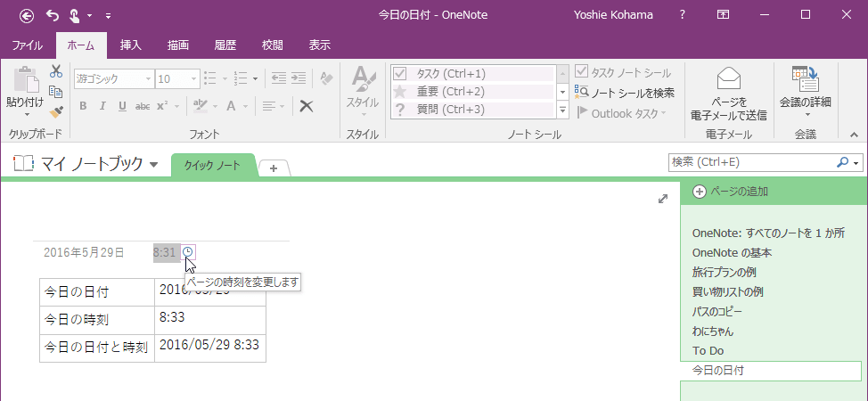The height and width of the screenshot is (401, 868).
Task: Click the delete X icon
Action: (x=307, y=106)
